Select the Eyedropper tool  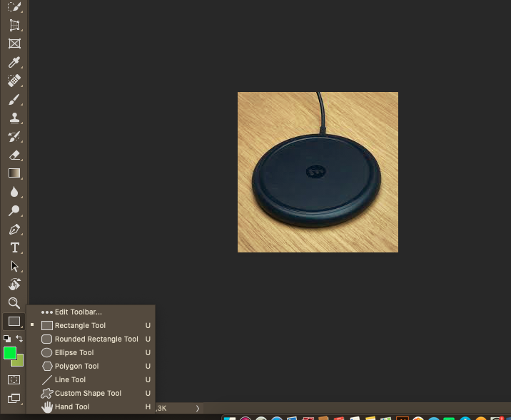tap(14, 62)
